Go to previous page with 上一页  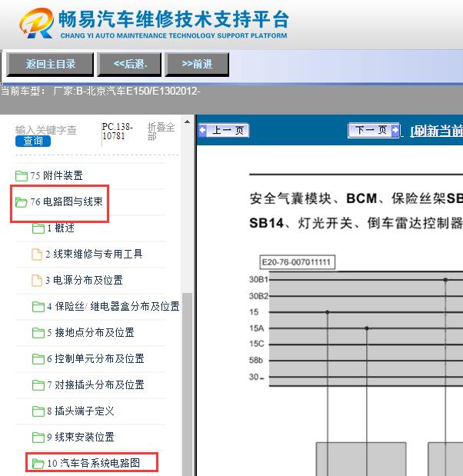224,130
